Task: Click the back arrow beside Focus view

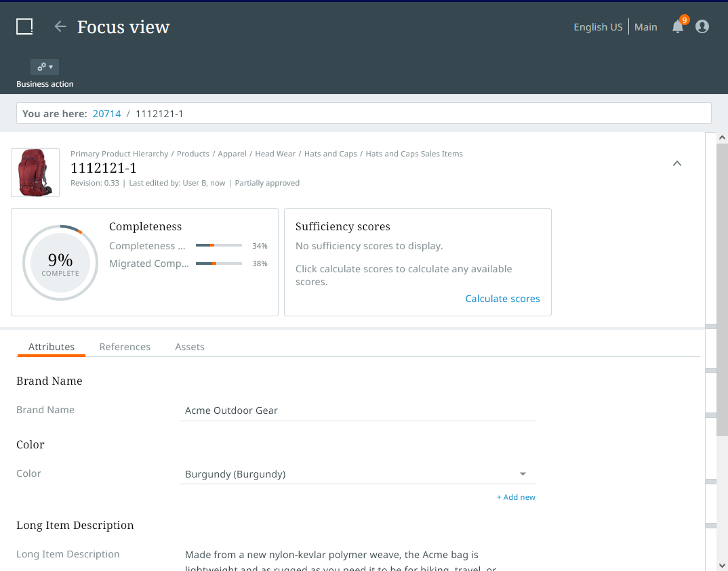Action: click(60, 26)
